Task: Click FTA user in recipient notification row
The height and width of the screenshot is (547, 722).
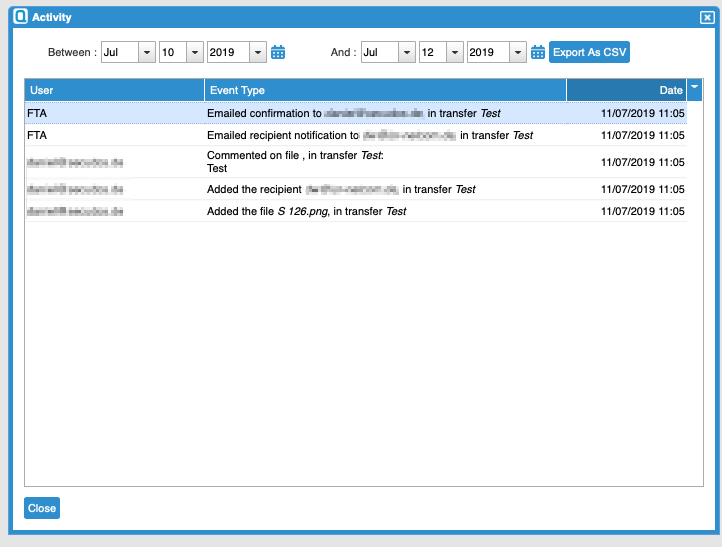Action: tap(37, 135)
